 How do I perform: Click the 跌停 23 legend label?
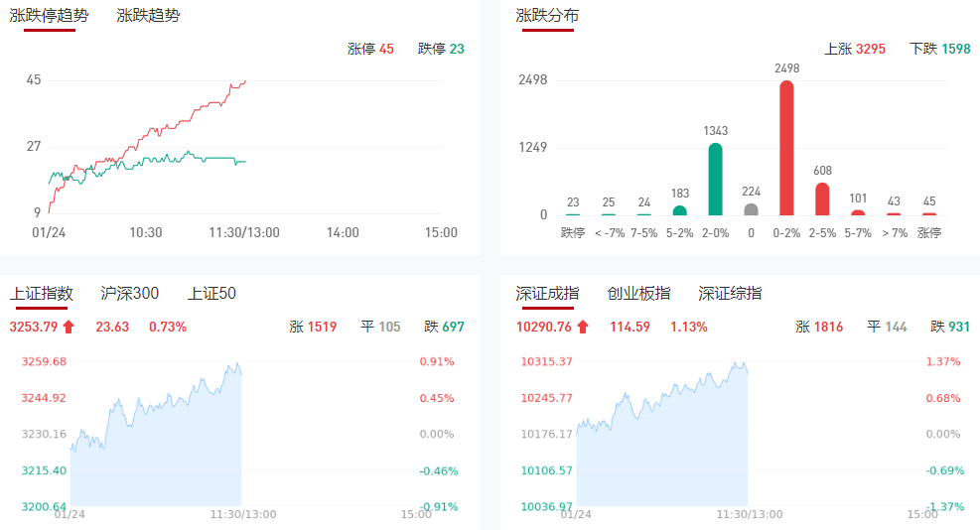point(441,49)
